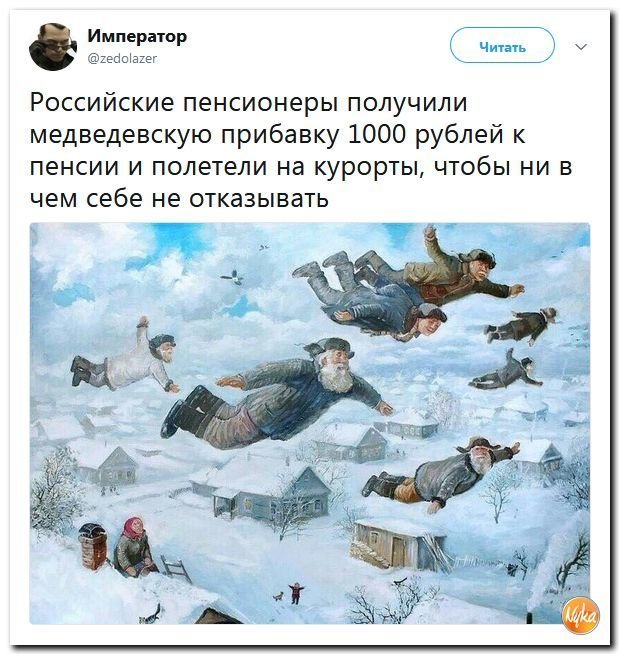Open the @zedolazer handle link
The image size is (621, 656).
(122, 58)
